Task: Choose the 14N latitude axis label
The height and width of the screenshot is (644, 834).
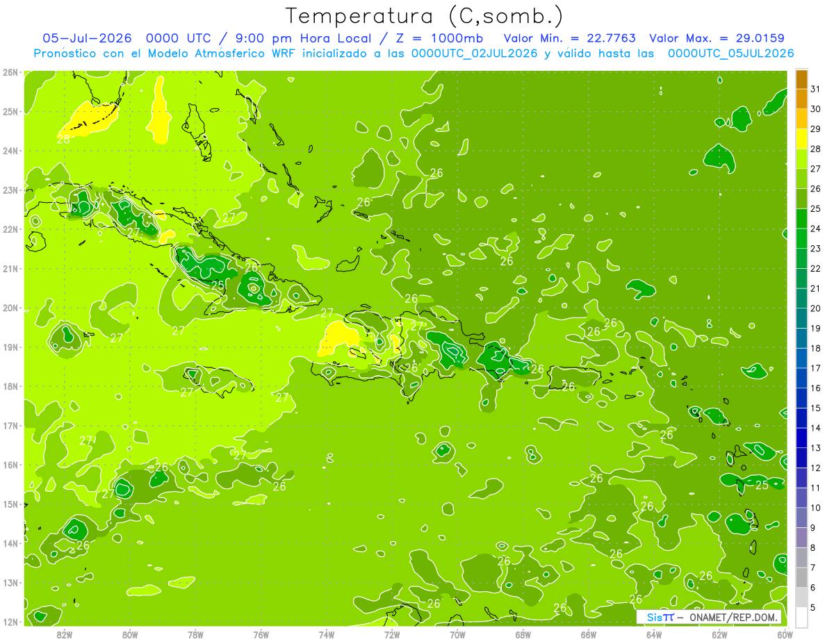Action: point(10,543)
